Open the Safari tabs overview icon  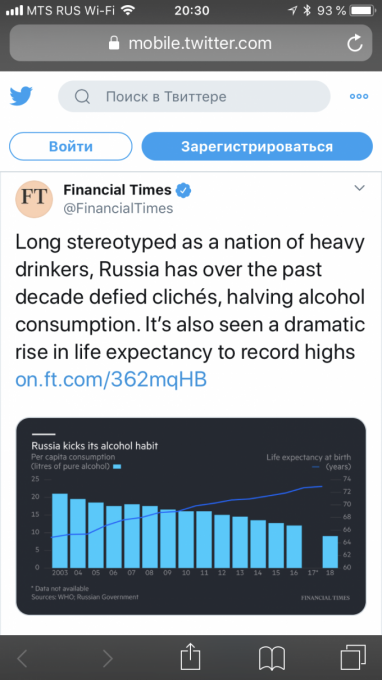(353, 657)
